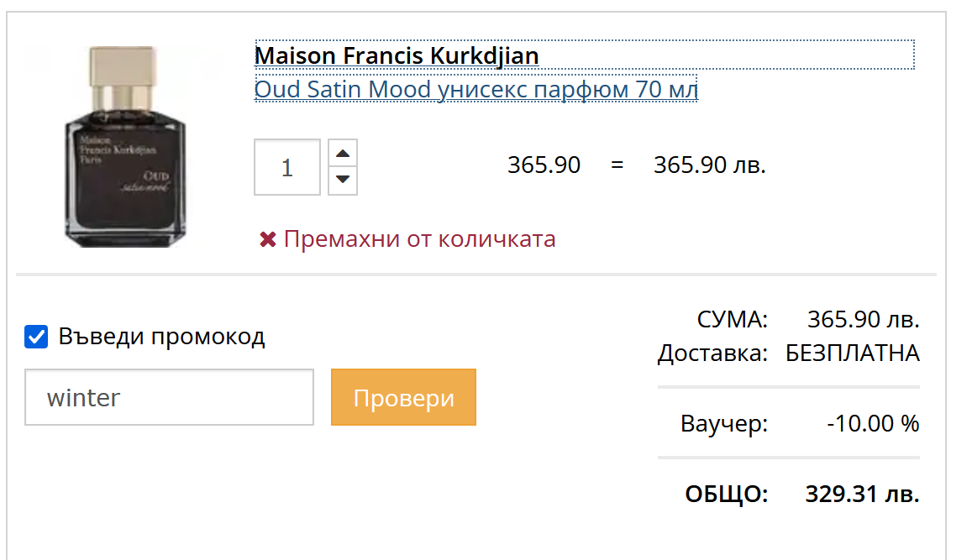Click the БЕЗПЛАТНА delivery value
The width and height of the screenshot is (972, 560).
[x=852, y=353]
